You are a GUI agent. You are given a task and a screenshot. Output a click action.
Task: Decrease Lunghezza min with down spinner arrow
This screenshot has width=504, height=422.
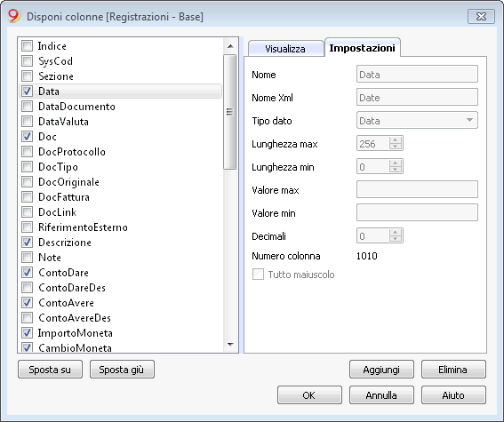[x=396, y=170]
